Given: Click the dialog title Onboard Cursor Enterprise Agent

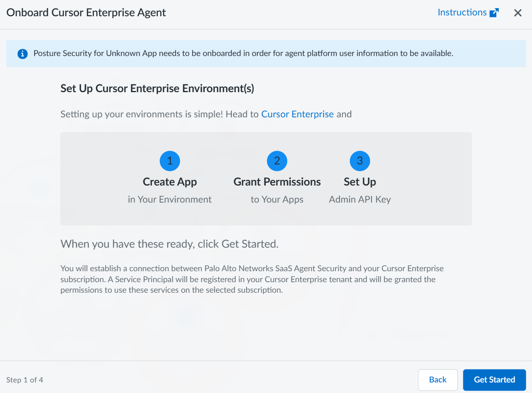Looking at the screenshot, I should coord(86,13).
